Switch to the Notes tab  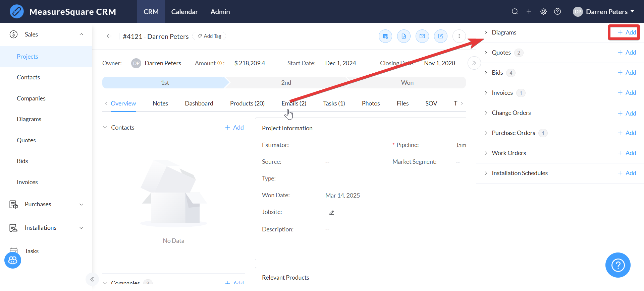point(160,103)
